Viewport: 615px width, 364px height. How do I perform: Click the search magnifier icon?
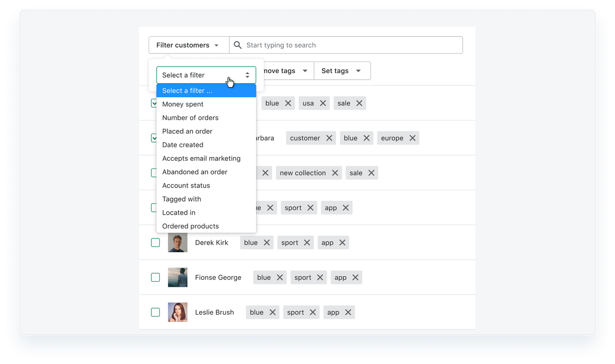[238, 45]
